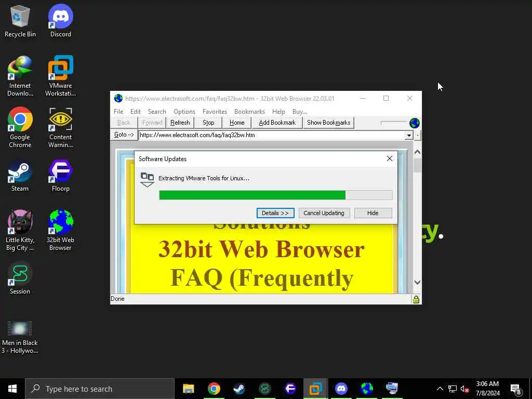Click the vertical scrollbar thumb
The width and height of the screenshot is (532, 399).
tap(417, 166)
